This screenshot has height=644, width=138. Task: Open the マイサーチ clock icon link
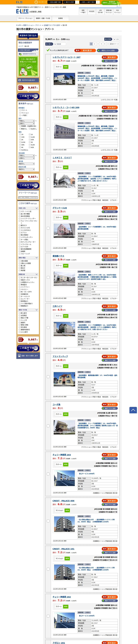41,2
